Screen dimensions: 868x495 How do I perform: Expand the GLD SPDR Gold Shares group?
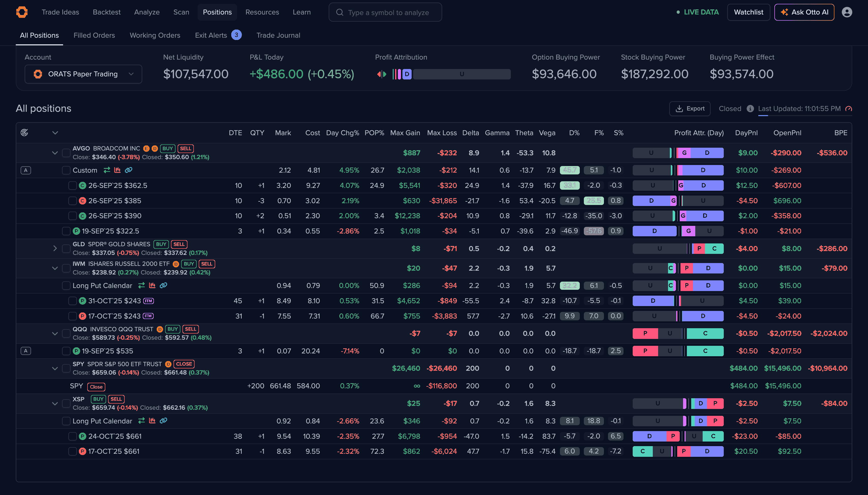coord(55,249)
